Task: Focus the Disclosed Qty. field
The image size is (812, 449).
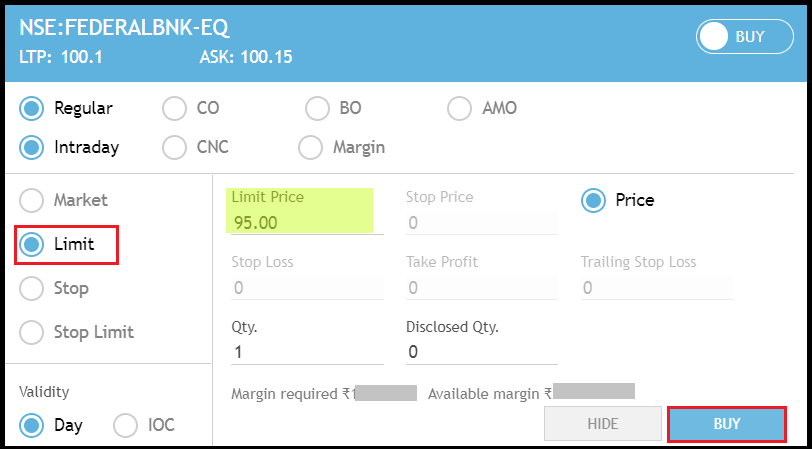Action: (x=481, y=352)
